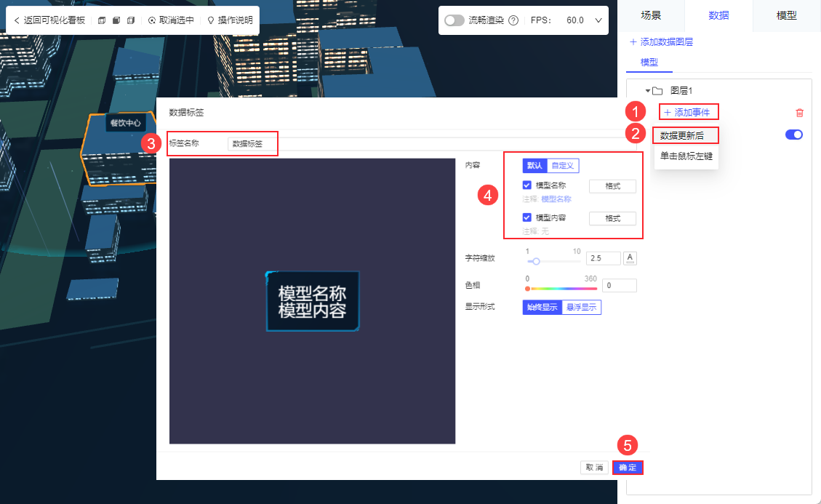The image size is (821, 504).
Task: Click the font 'A' icon beside 字符缩放
Action: tap(630, 257)
